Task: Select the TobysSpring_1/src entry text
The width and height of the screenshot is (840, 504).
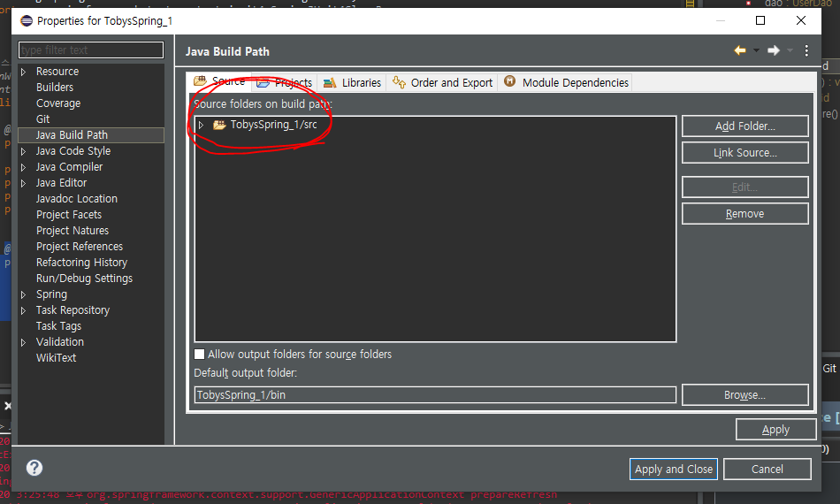Action: coord(274,125)
